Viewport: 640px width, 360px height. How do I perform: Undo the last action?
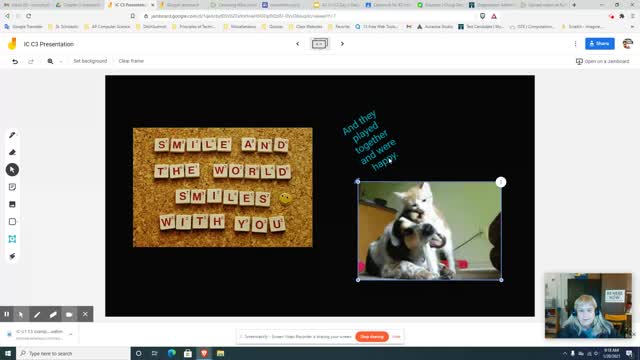[x=15, y=61]
